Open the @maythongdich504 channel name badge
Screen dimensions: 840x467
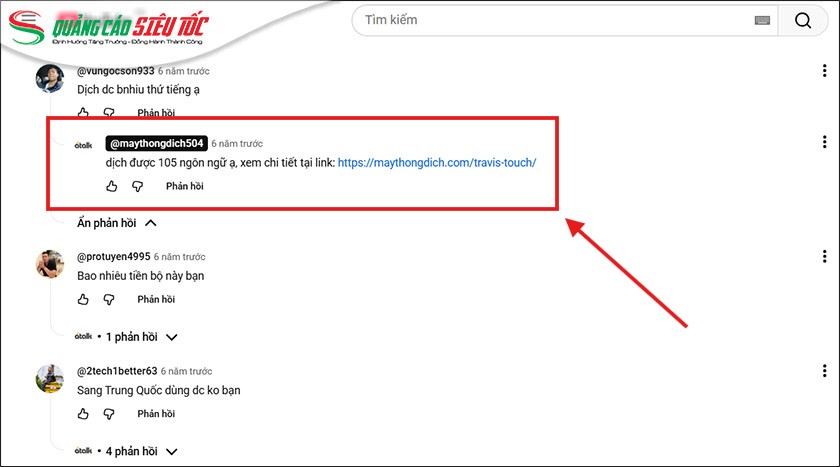(155, 143)
